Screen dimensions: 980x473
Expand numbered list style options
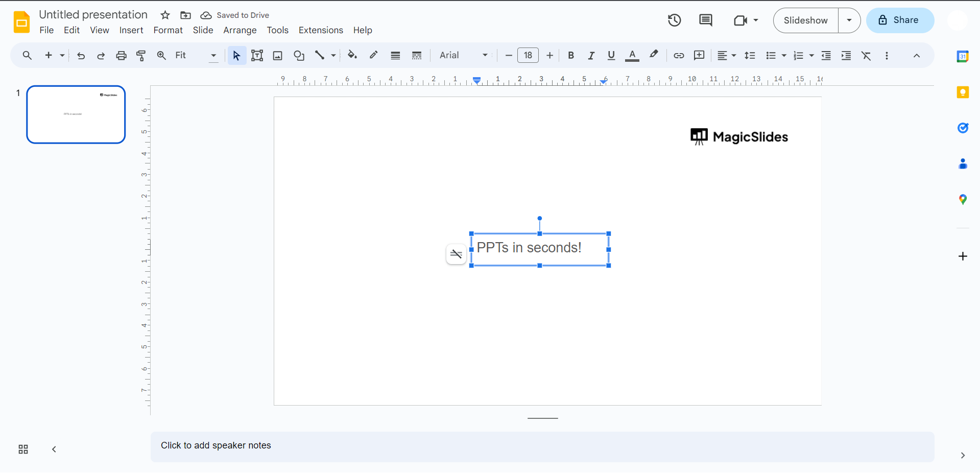tap(811, 55)
